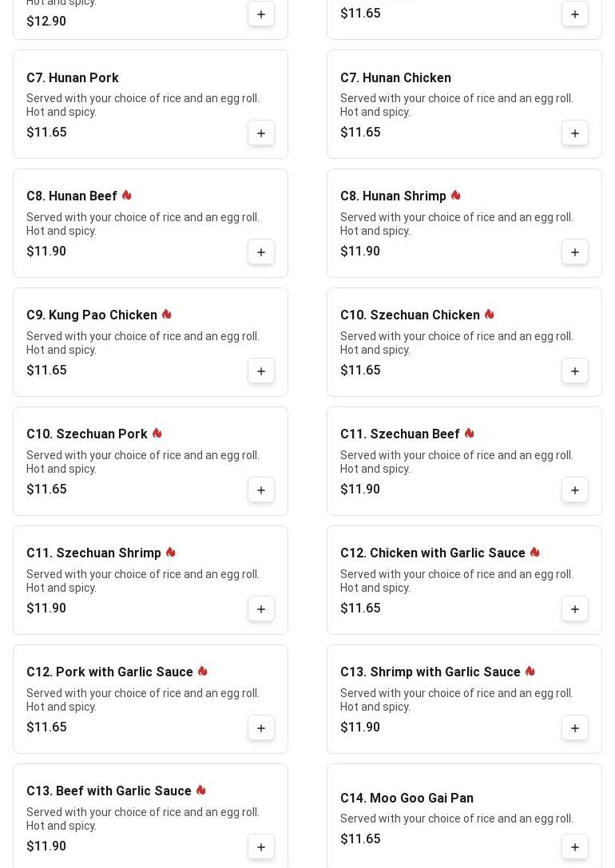The image size is (615, 868).
Task: Add C11. Szechuan Shrimp to order
Action: coord(261,608)
